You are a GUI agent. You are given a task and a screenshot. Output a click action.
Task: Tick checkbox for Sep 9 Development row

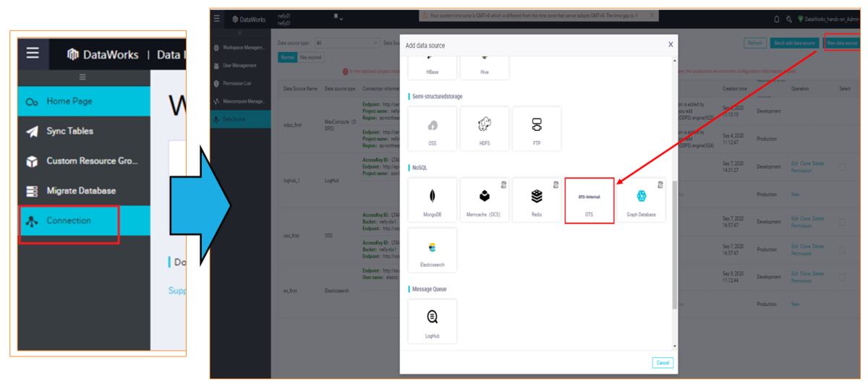(x=843, y=277)
